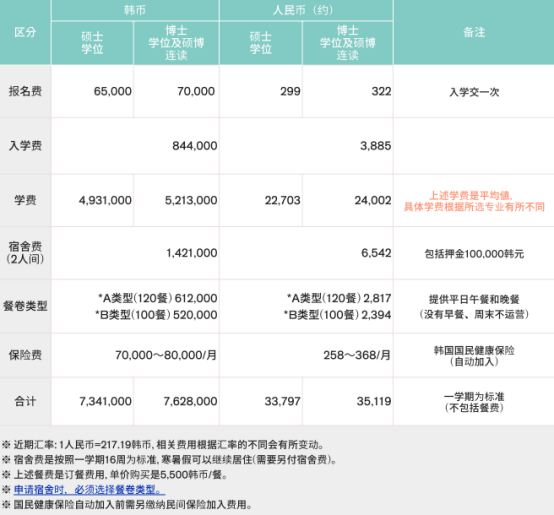Click the 7,628,000 total value
Screen dimensions: 554x515
pyautogui.click(x=190, y=401)
